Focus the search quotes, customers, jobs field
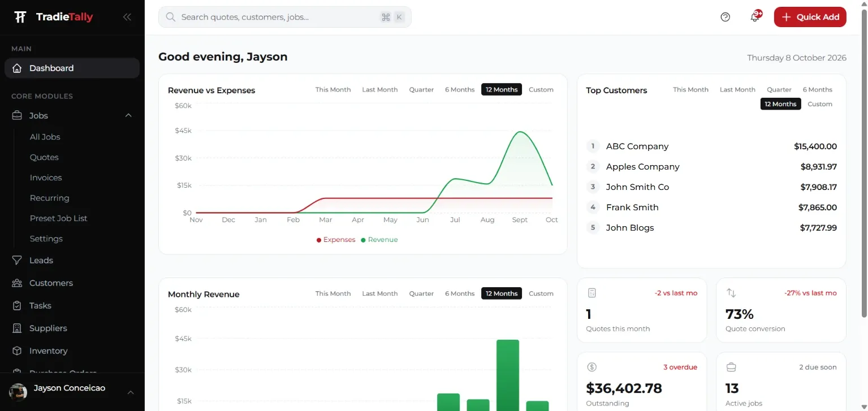 (x=284, y=17)
